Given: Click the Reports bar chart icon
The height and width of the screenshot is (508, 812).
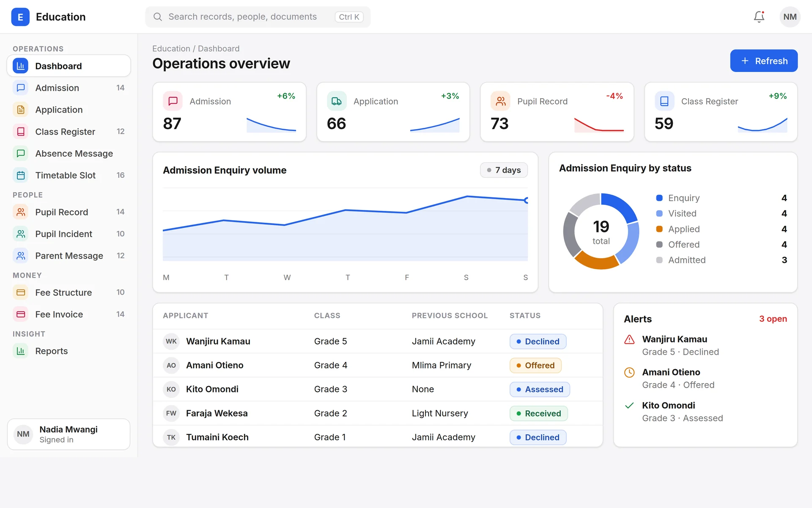Looking at the screenshot, I should click(x=21, y=351).
